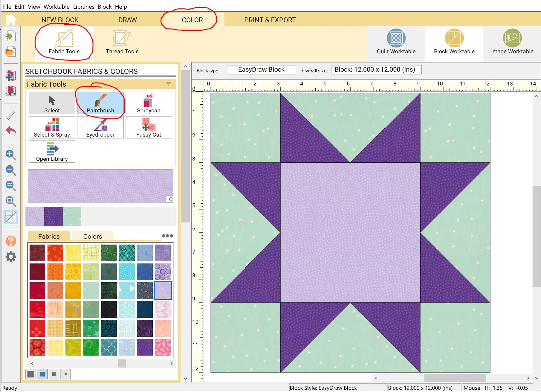The width and height of the screenshot is (541, 392).
Task: Select the largest swatch size option
Action: (x=31, y=374)
